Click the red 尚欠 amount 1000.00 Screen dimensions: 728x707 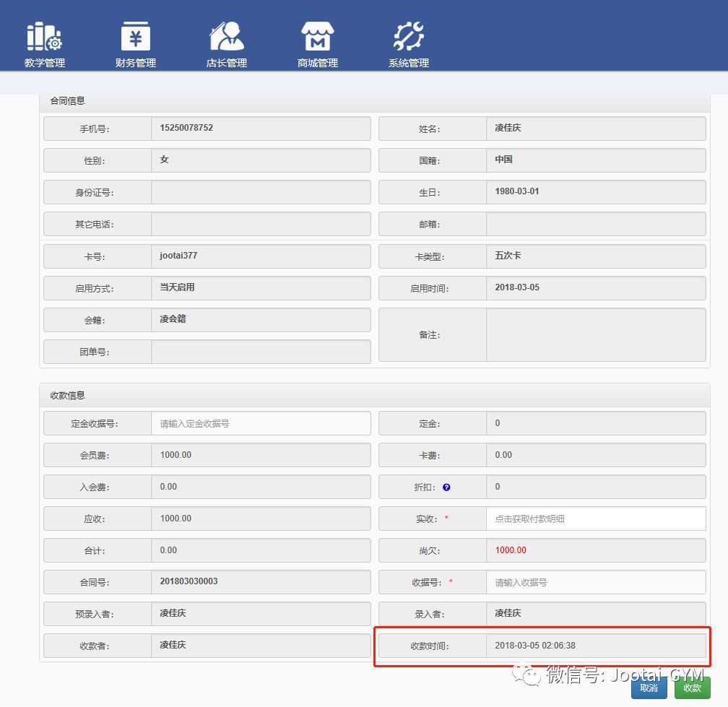point(511,550)
